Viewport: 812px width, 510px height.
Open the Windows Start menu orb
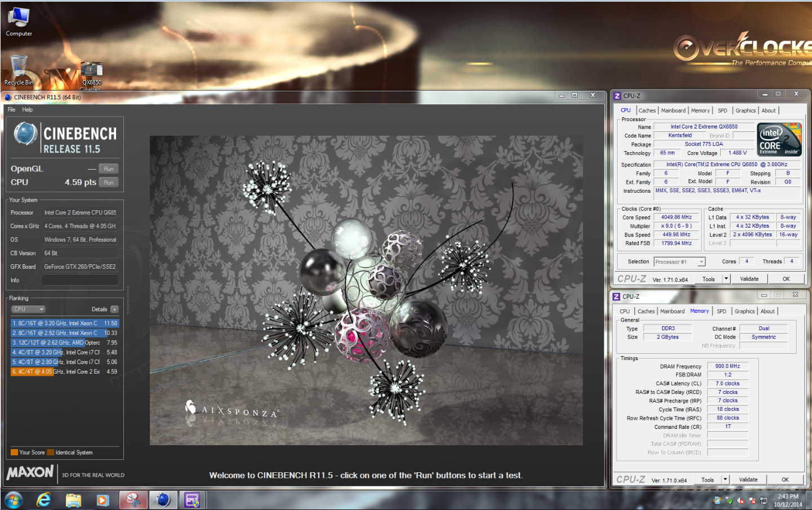coord(14,500)
